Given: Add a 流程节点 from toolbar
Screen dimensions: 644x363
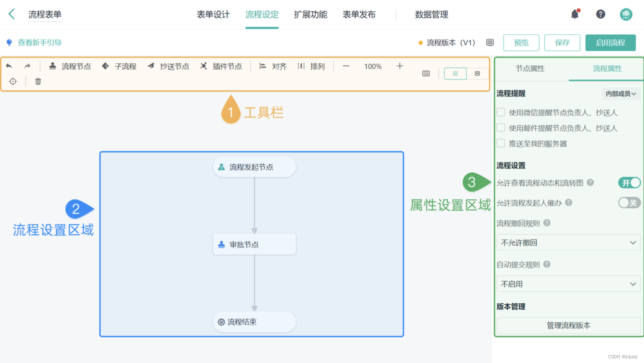Looking at the screenshot, I should point(70,66).
